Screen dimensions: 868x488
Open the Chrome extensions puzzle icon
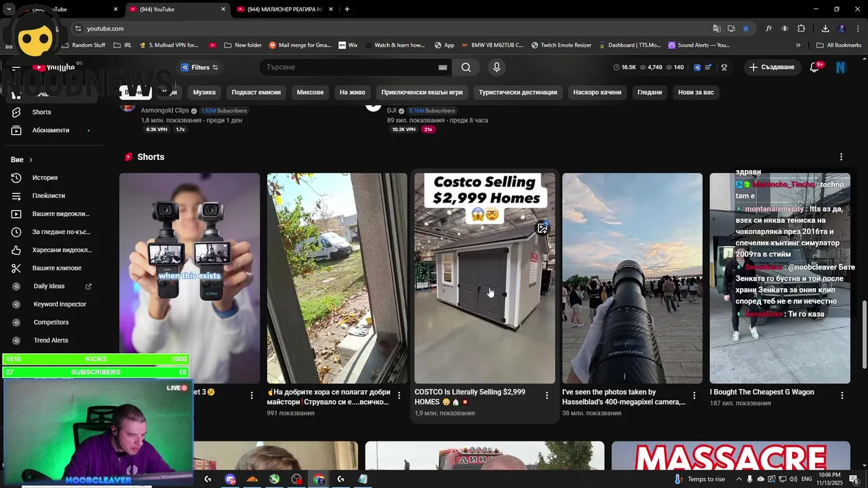point(802,28)
